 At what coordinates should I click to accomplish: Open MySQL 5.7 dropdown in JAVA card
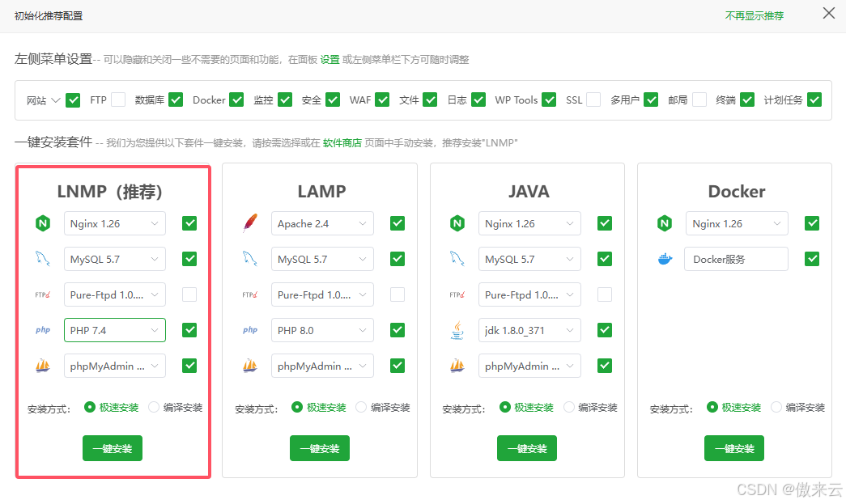pyautogui.click(x=529, y=259)
